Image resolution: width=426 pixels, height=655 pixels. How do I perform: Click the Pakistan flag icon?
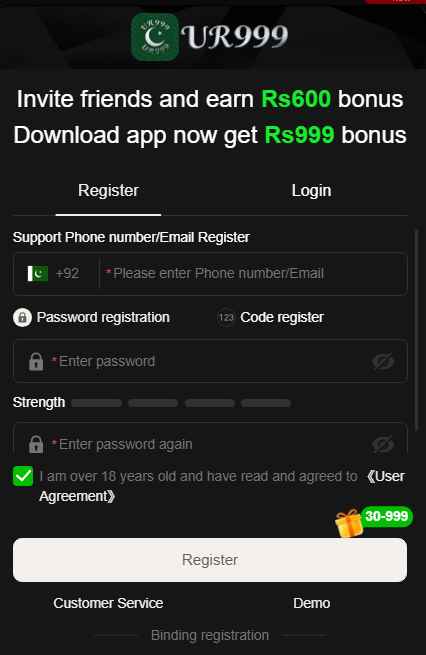tap(38, 274)
